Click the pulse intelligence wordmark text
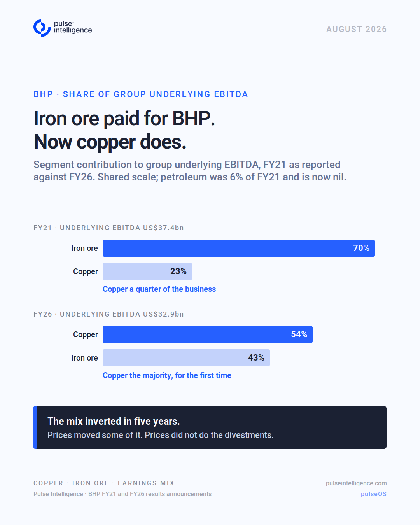The image size is (420, 525). click(73, 27)
